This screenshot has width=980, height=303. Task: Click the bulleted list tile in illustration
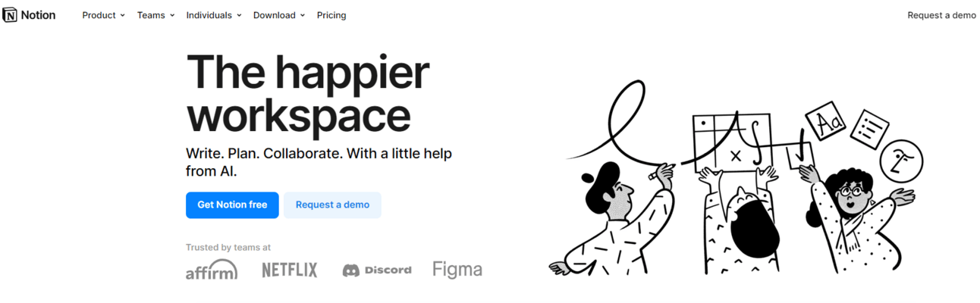tap(869, 130)
